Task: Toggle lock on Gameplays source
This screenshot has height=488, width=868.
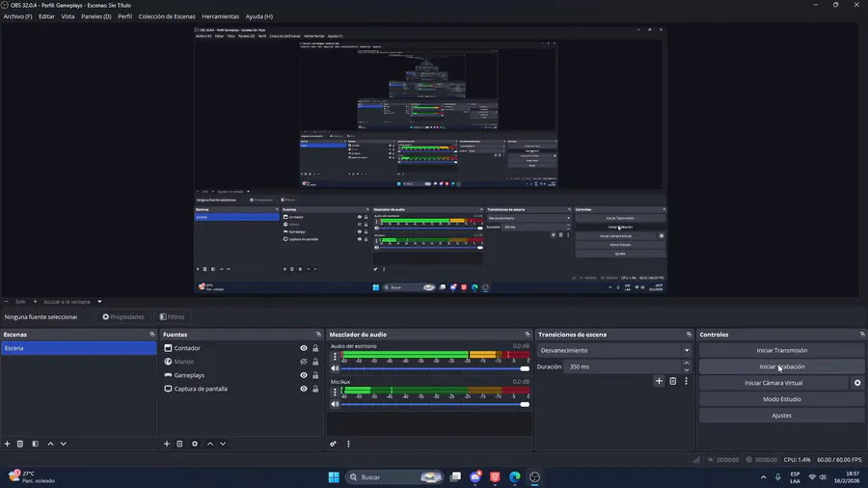Action: click(x=315, y=375)
